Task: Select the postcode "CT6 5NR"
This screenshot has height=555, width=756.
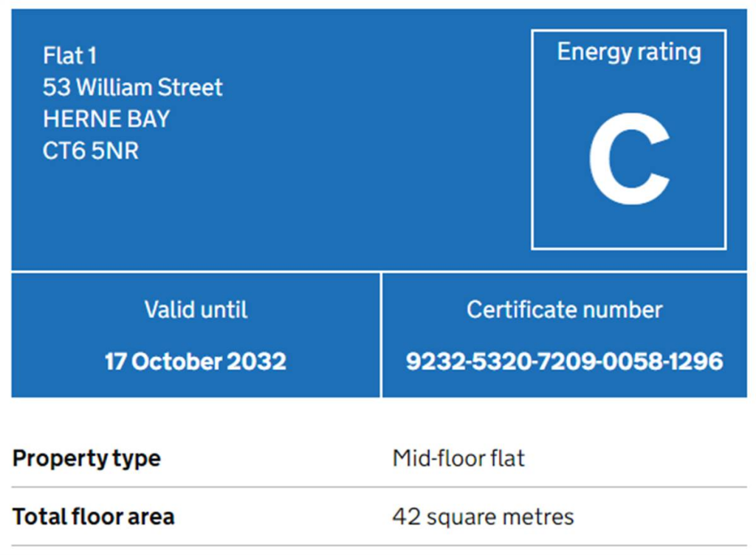Action: tap(91, 151)
